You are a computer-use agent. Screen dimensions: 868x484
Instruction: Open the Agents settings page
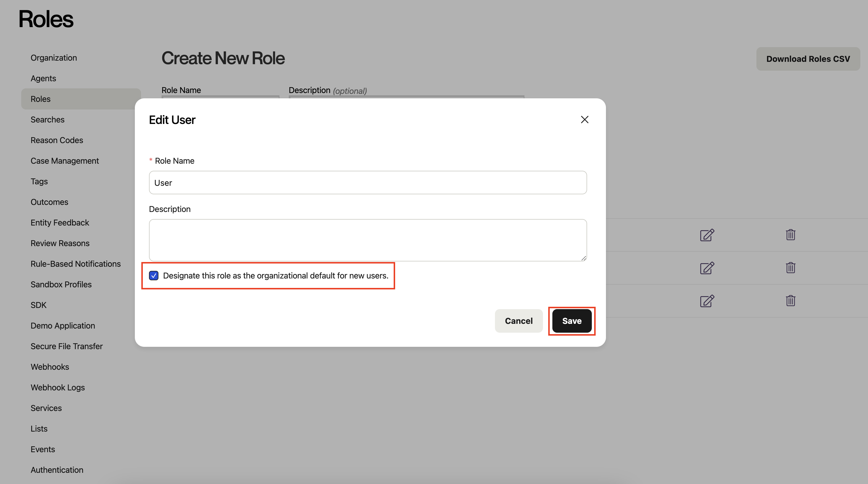(x=43, y=78)
